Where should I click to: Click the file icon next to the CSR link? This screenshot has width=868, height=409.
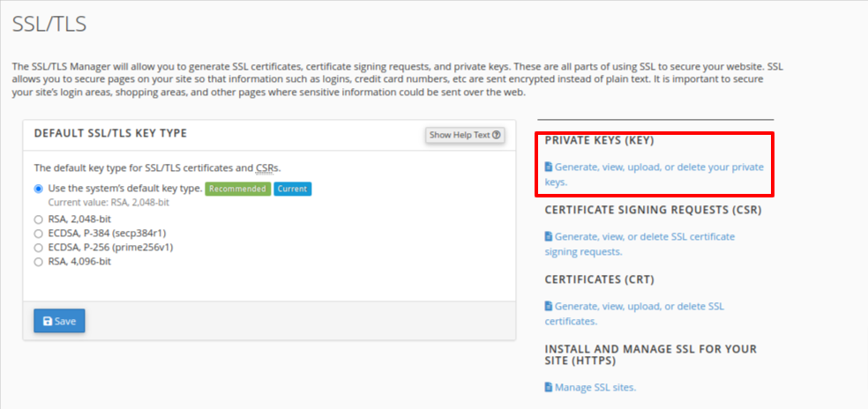pos(549,236)
